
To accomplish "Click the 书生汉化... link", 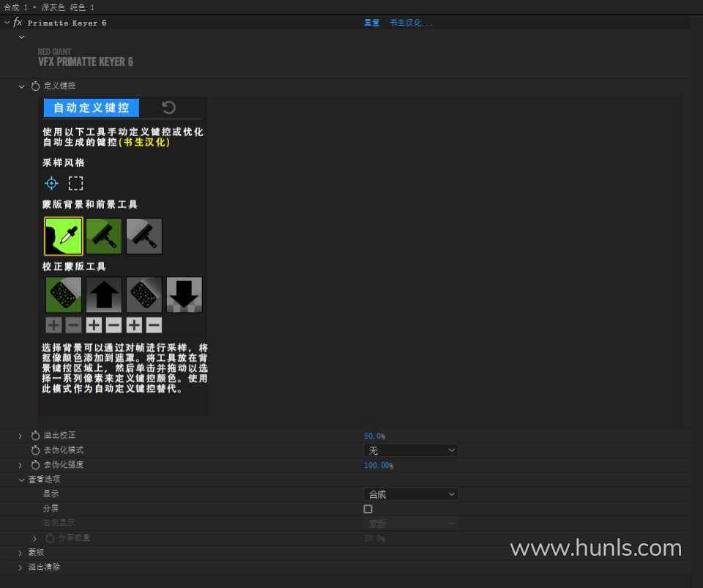I will [411, 23].
